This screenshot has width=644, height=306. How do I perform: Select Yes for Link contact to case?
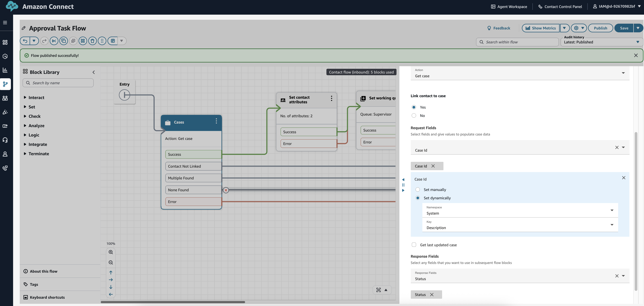click(414, 107)
